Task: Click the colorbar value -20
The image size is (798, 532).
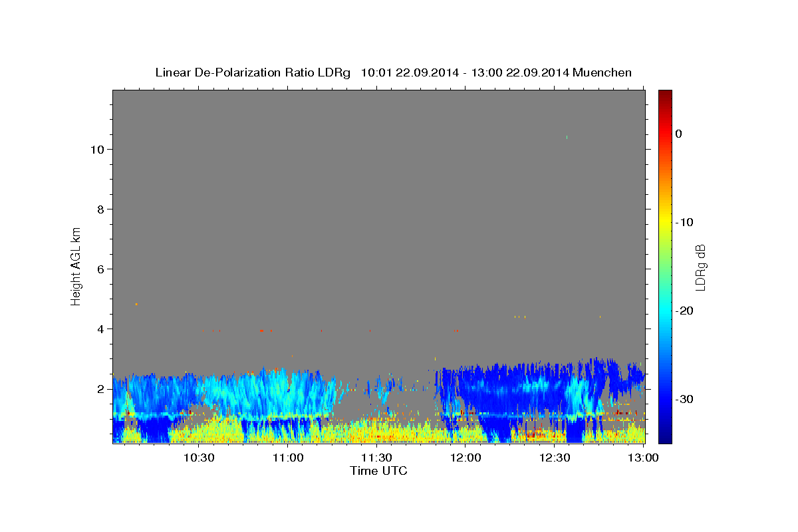Action: 685,311
